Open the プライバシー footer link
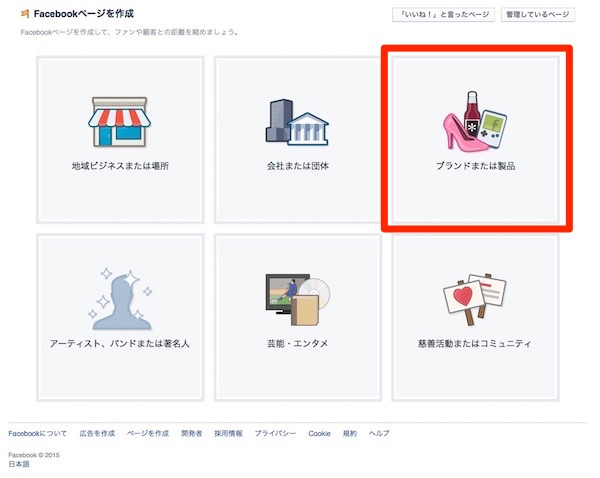Image resolution: width=600 pixels, height=478 pixels. point(275,433)
